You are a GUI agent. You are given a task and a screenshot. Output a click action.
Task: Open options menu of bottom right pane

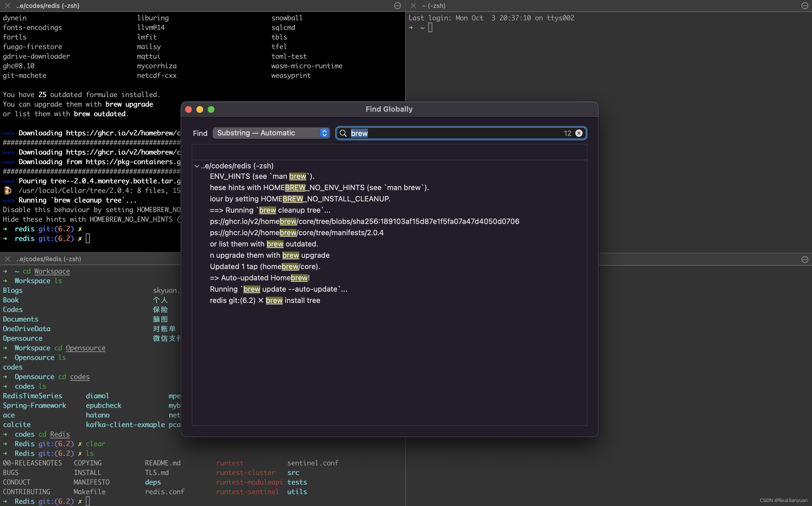tap(805, 259)
